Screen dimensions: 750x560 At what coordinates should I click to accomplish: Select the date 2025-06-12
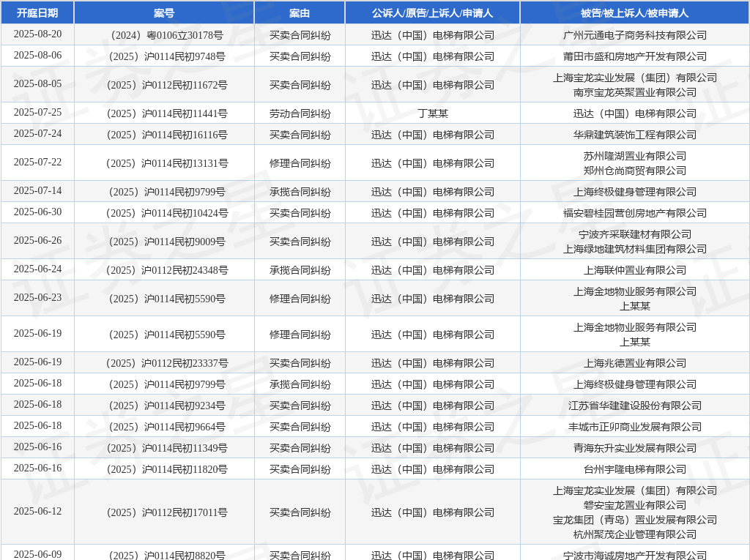point(38,511)
